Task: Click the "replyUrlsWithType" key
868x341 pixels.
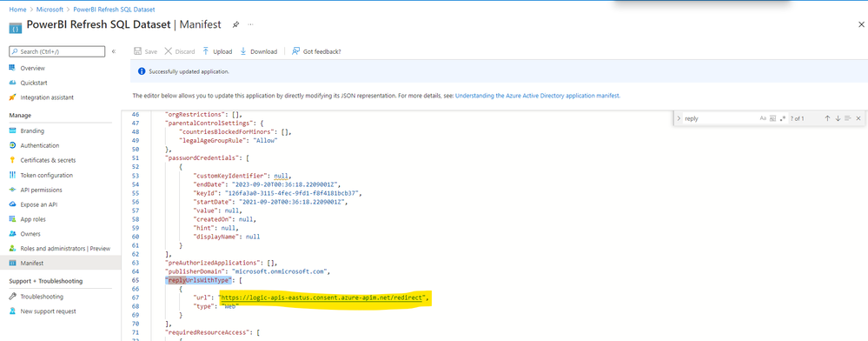Action: pyautogui.click(x=198, y=280)
